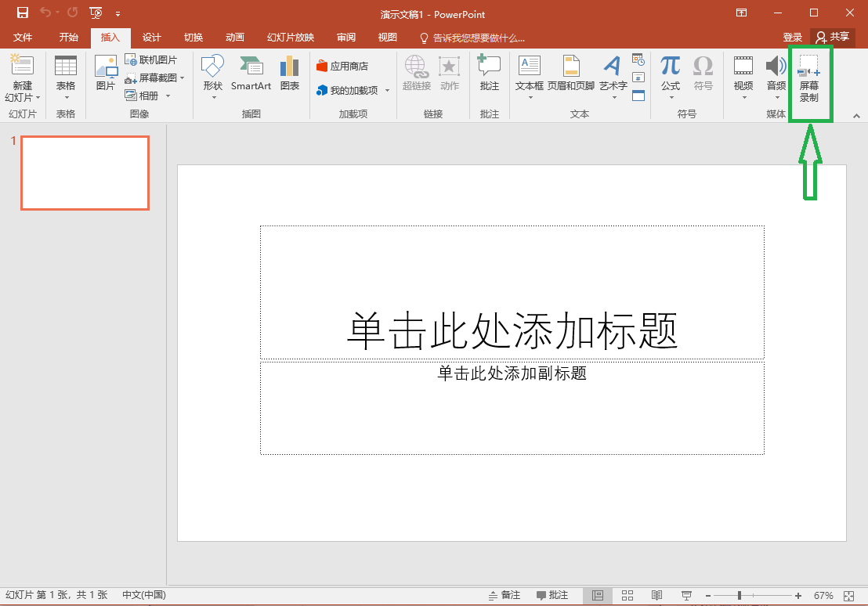Select slide 1 thumbnail in the panel

[x=85, y=173]
